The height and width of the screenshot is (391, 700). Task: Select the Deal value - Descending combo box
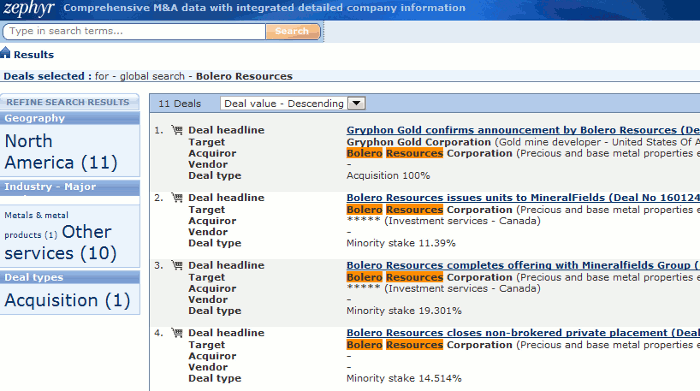293,103
